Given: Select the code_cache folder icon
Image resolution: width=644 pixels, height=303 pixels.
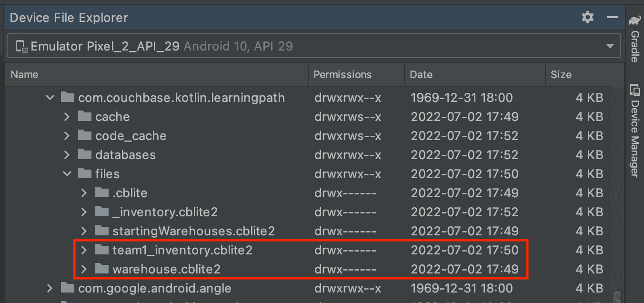Looking at the screenshot, I should (85, 136).
